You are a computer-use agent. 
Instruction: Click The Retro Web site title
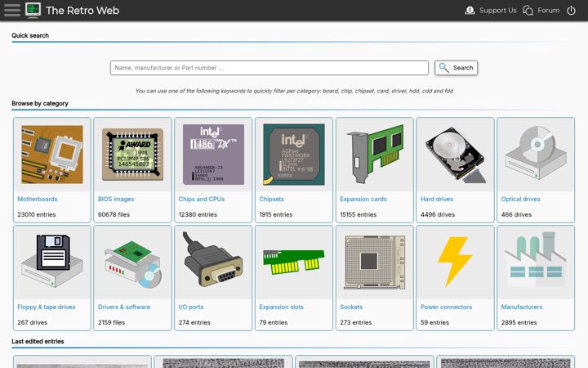(82, 11)
